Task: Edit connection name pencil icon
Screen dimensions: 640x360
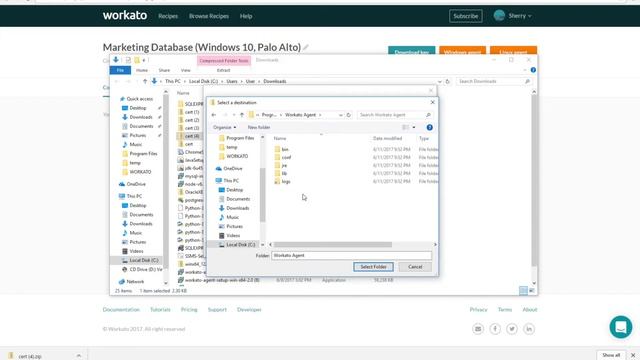Action: 306,48
